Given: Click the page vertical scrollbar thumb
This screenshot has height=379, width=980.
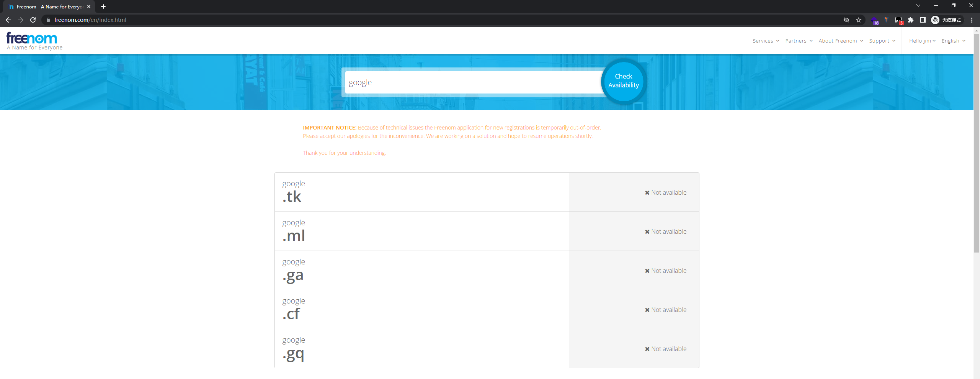Looking at the screenshot, I should coord(977,142).
